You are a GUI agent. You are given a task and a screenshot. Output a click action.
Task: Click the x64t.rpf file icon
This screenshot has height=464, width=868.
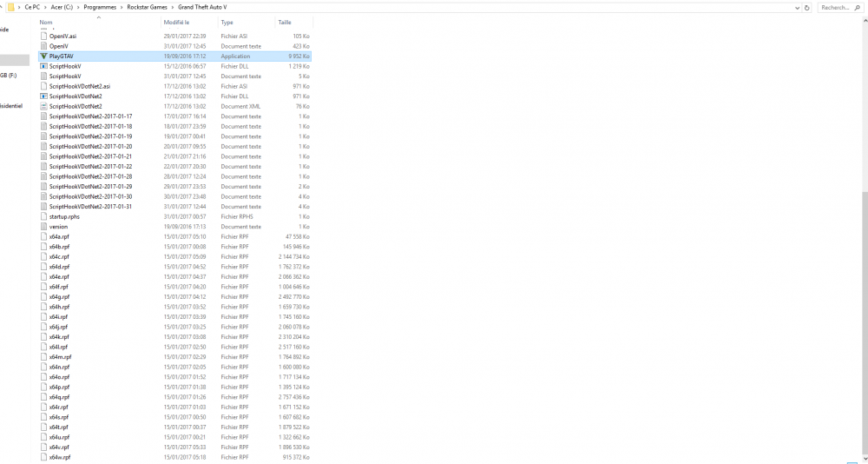coord(43,428)
